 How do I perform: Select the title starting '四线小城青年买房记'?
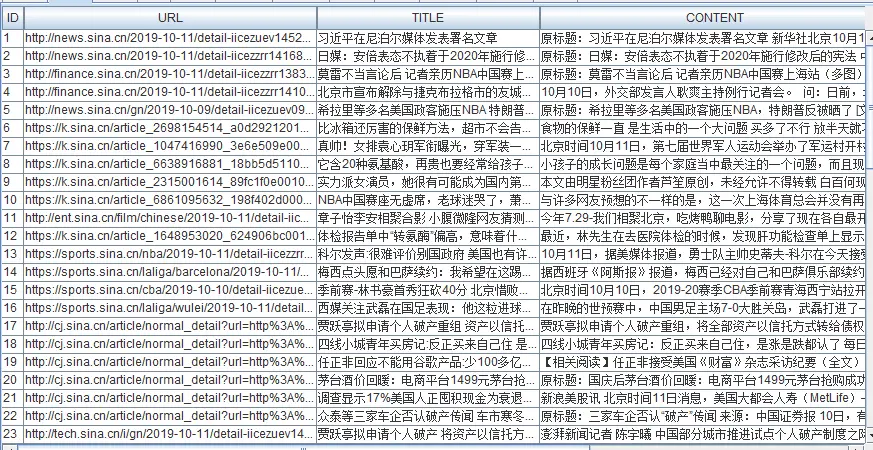tap(428, 344)
